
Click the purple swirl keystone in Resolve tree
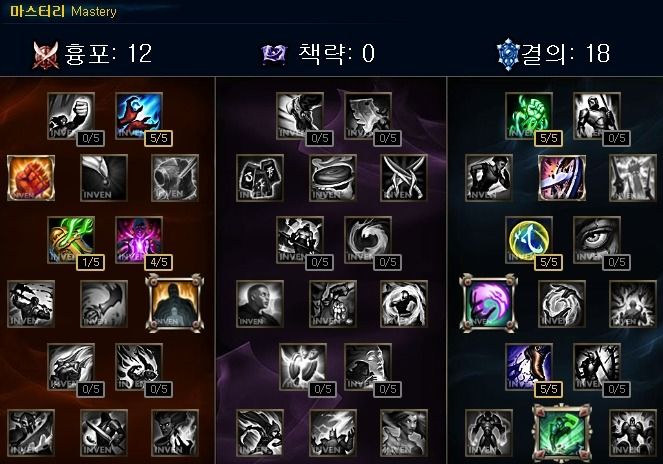(488, 303)
